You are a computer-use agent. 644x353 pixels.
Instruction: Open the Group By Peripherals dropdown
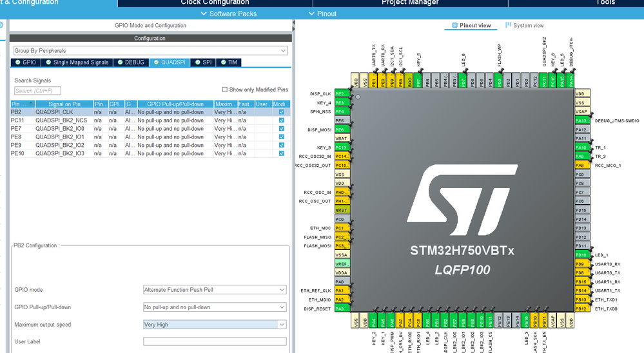(x=150, y=50)
